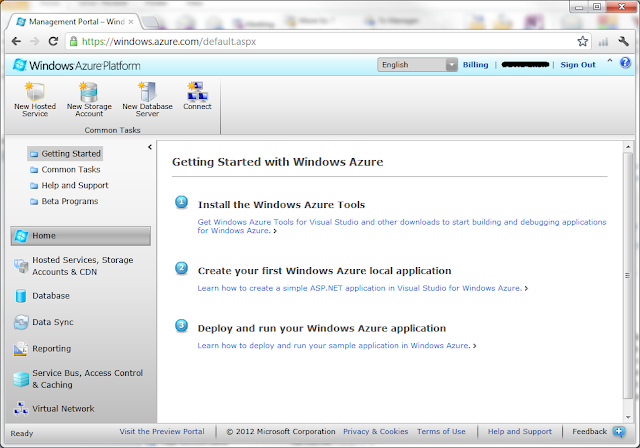The width and height of the screenshot is (640, 448).
Task: Click the Data Sync icon
Action: (x=21, y=322)
